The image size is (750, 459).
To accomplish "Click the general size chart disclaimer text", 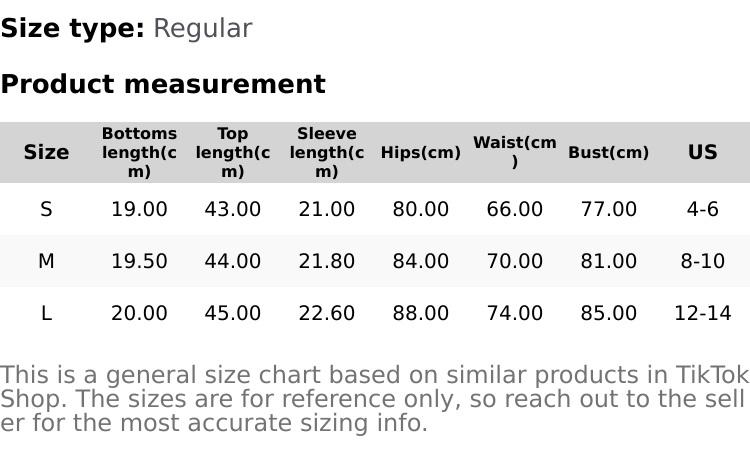I will (x=375, y=399).
